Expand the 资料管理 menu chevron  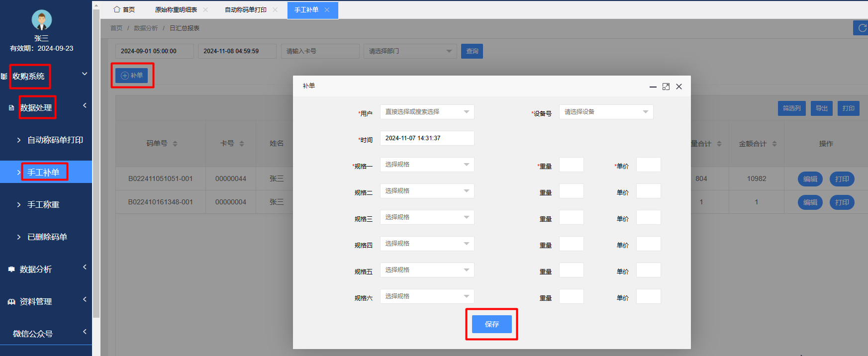pyautogui.click(x=85, y=299)
